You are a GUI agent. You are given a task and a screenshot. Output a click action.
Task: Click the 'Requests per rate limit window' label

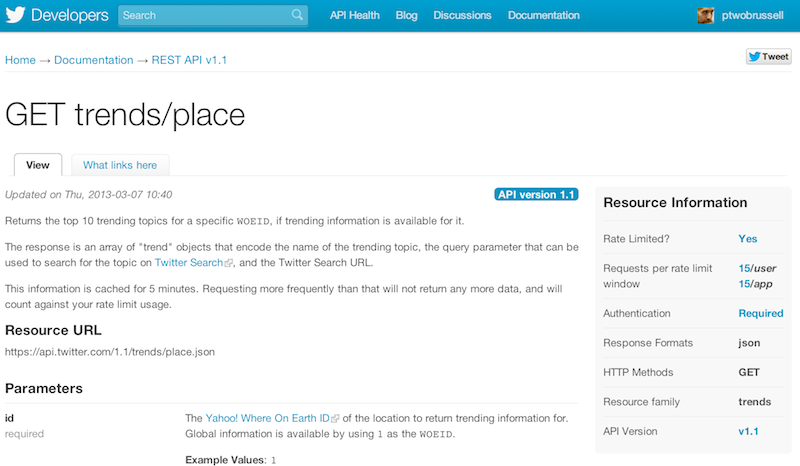click(658, 276)
